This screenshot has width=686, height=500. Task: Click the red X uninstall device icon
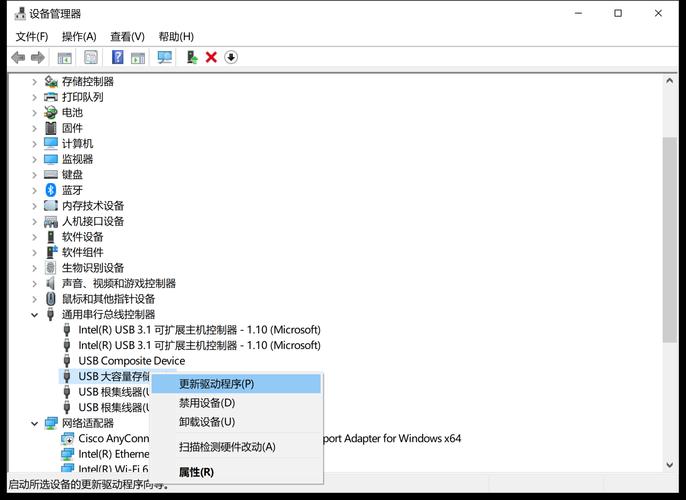pyautogui.click(x=211, y=57)
